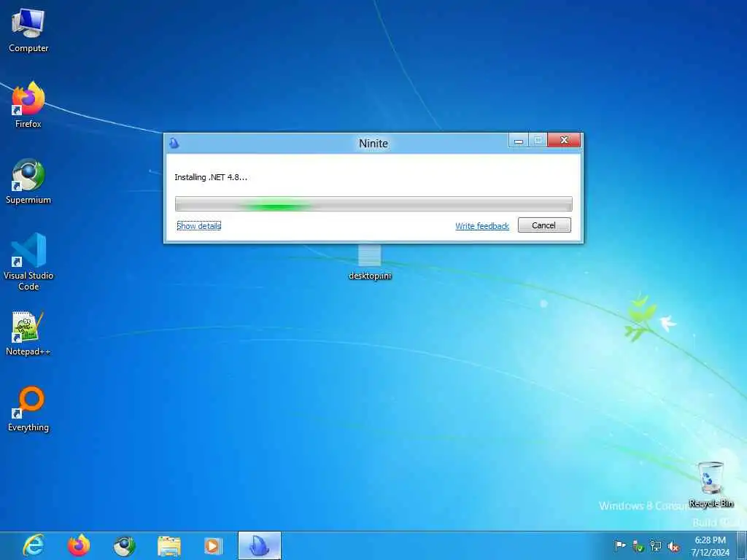The width and height of the screenshot is (747, 560).
Task: Select the Notepad++ desktop shortcut
Action: click(x=28, y=333)
